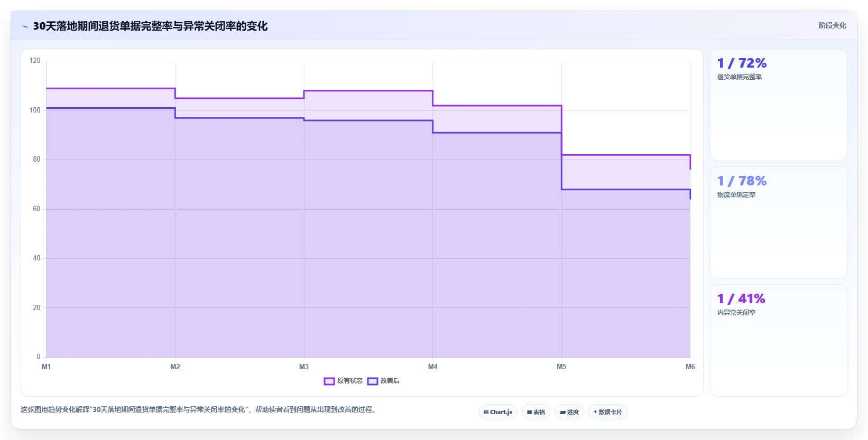Click the M5 axis label
Screen dimensions: 868x440
561,367
